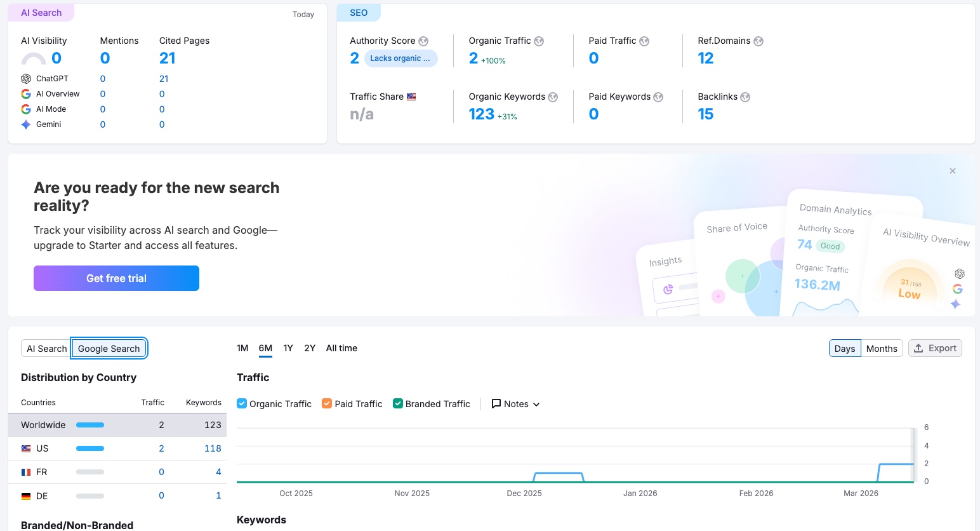Click the globe icon beside Organic Traffic
This screenshot has width=980, height=531.
point(539,41)
